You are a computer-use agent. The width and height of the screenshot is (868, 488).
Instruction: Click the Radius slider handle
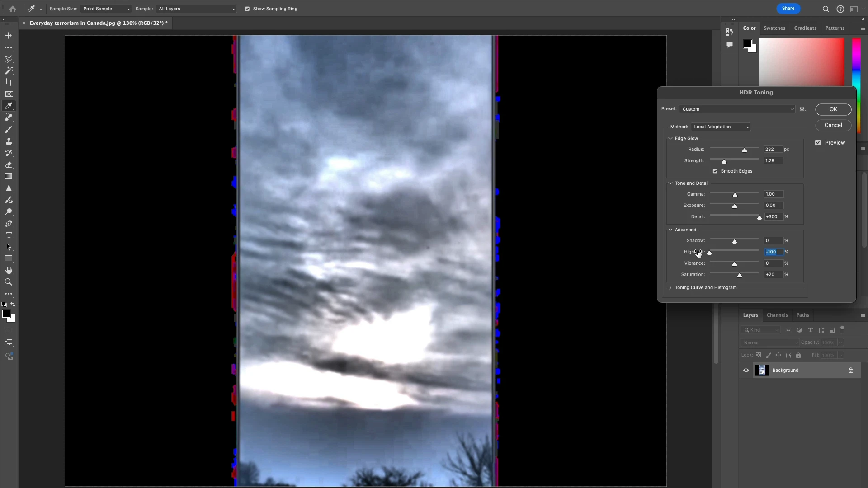(x=745, y=150)
